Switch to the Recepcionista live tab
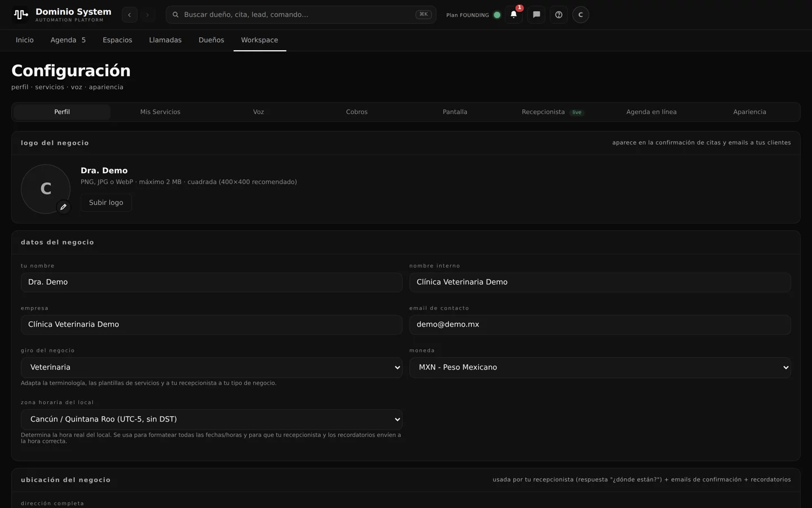 tap(553, 112)
